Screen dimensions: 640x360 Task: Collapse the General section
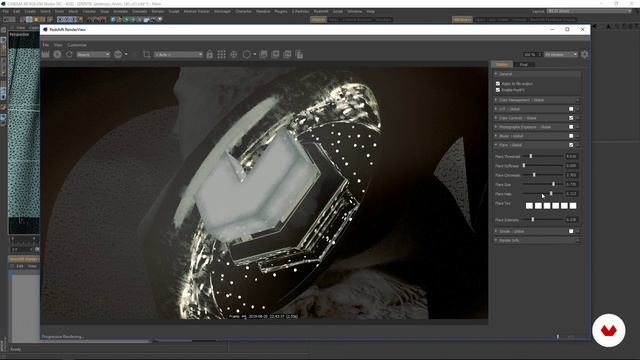point(537,74)
